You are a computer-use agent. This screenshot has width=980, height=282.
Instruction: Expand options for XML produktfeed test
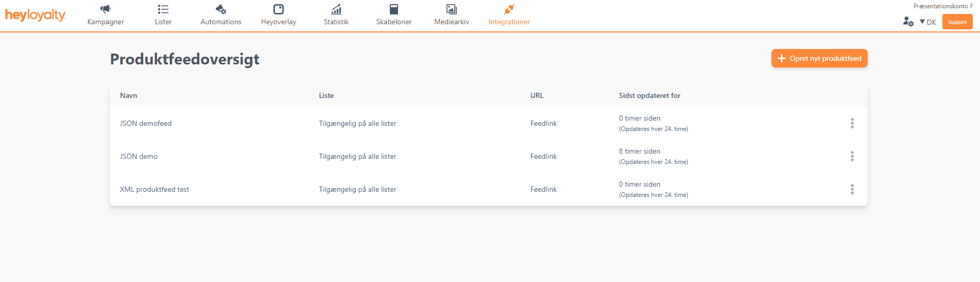852,189
